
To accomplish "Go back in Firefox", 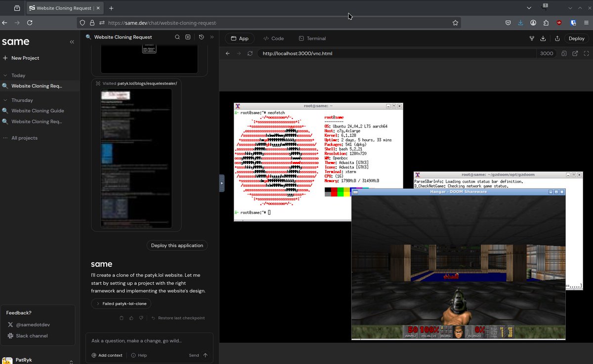I will pos(4,23).
